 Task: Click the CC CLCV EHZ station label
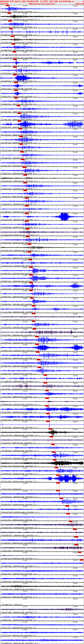[20, 312]
